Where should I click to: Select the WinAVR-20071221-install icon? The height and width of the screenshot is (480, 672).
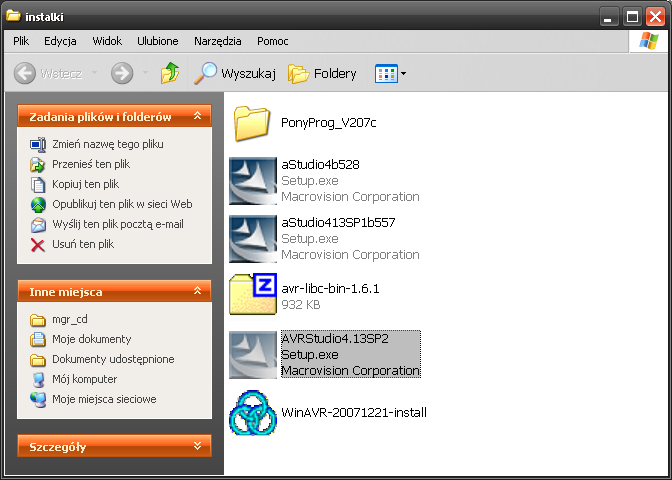252,411
